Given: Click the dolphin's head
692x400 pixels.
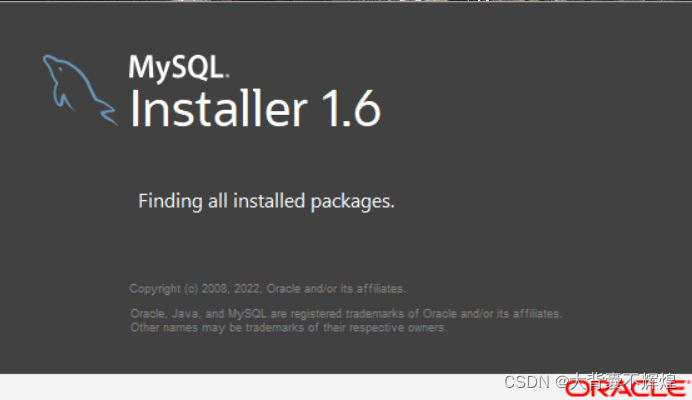Looking at the screenshot, I should 53,65.
